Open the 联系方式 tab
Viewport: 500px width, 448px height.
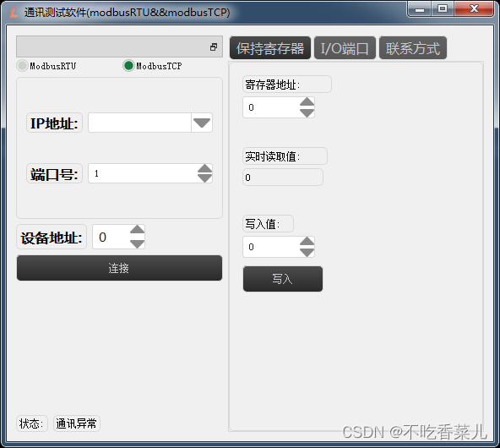click(x=413, y=48)
